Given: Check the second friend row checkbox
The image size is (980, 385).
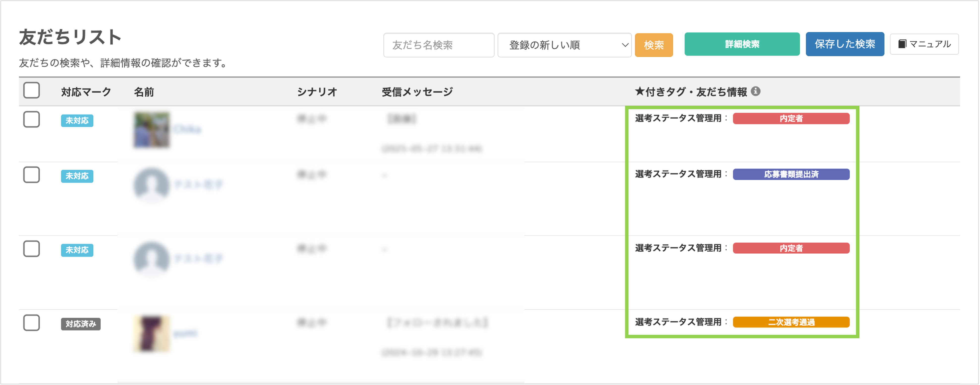Looking at the screenshot, I should (x=31, y=175).
